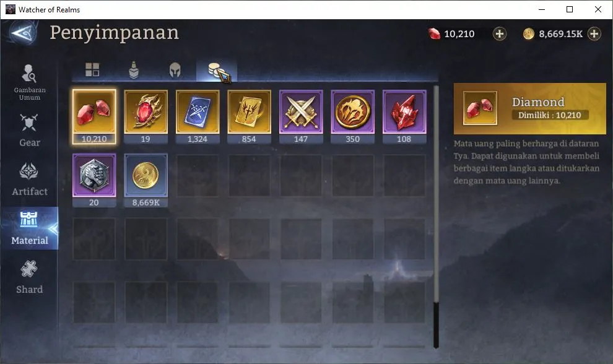Switch to the potion bottle filter tab
The image size is (613, 364).
pyautogui.click(x=134, y=70)
